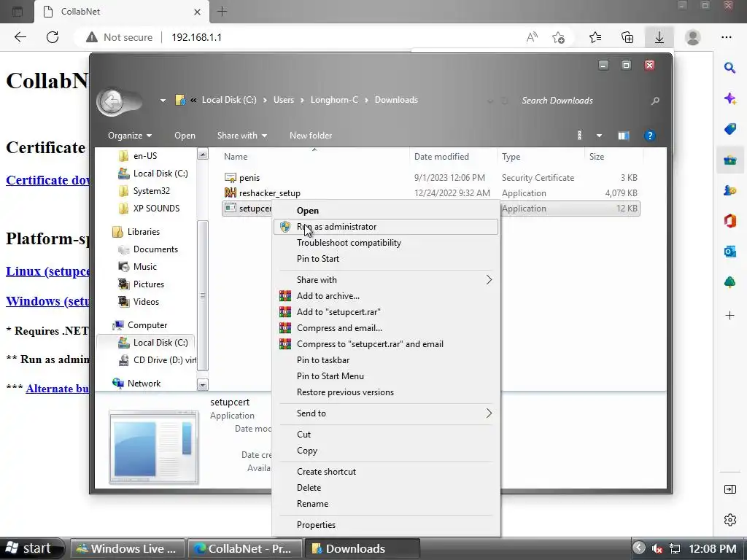Click Users in the Explorer breadcrumb
This screenshot has width=747, height=560.
(284, 100)
